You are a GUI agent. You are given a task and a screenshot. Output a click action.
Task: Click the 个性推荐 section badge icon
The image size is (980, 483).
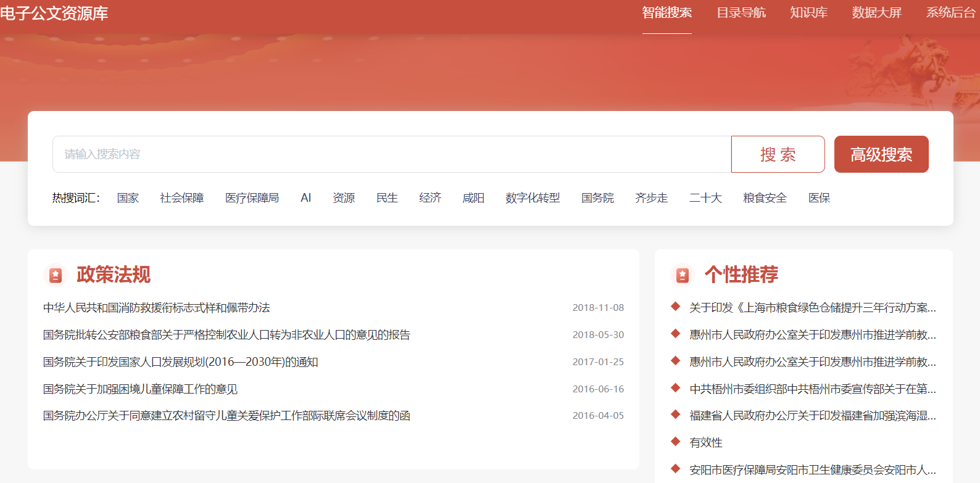pyautogui.click(x=683, y=275)
